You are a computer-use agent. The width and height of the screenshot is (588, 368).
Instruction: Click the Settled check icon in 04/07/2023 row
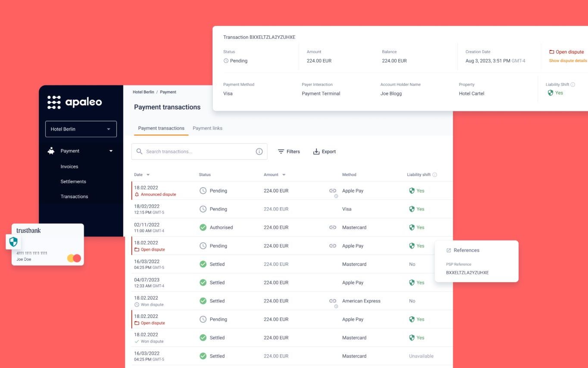(x=203, y=283)
